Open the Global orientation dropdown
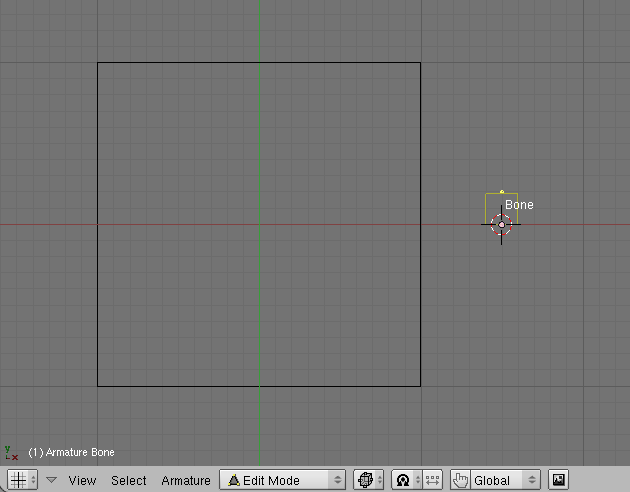The width and height of the screenshot is (630, 492). [505, 480]
